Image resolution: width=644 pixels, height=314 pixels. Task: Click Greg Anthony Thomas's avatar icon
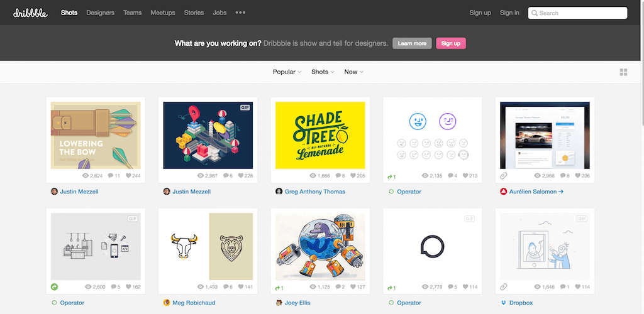279,192
